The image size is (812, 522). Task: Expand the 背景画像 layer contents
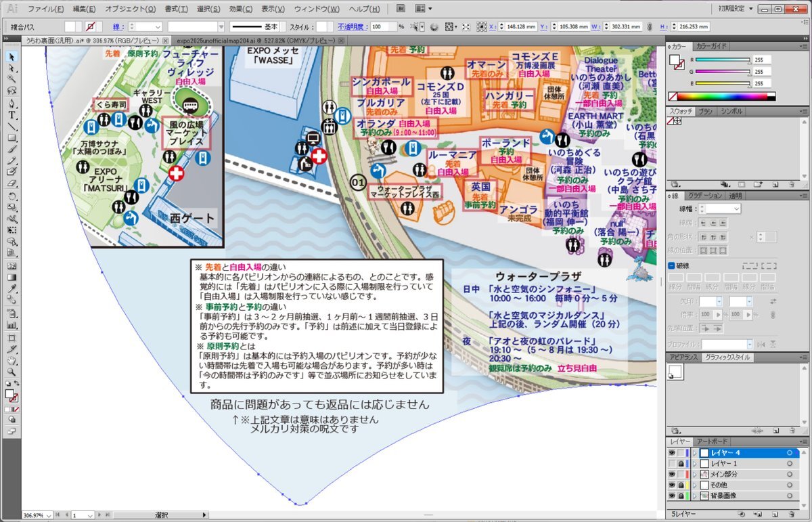point(694,496)
